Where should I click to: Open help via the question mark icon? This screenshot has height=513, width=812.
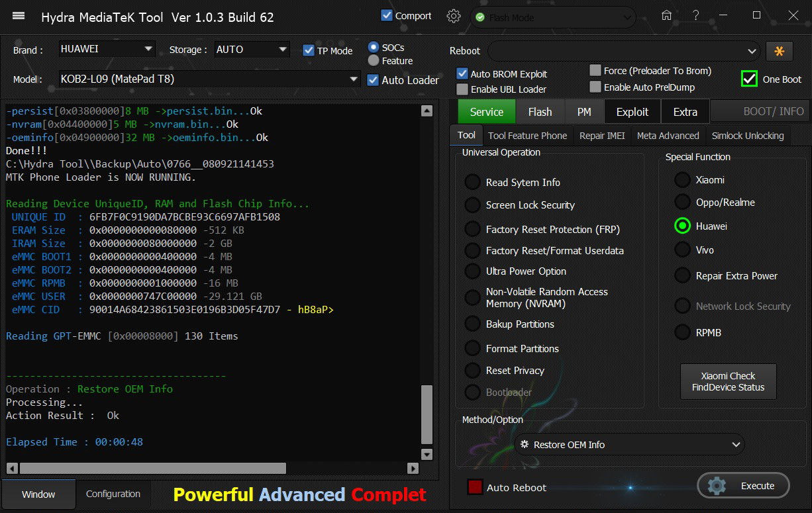click(695, 16)
